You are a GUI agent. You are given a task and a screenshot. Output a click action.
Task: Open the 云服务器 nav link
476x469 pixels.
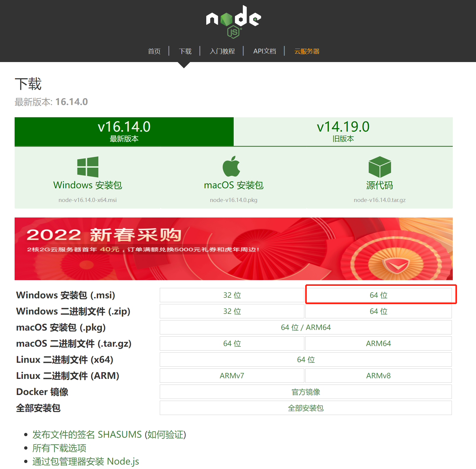[x=307, y=51]
